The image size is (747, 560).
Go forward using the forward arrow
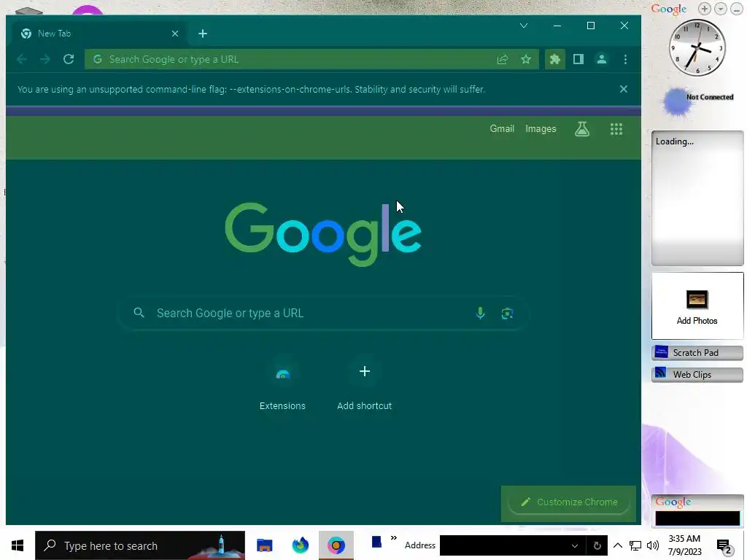pyautogui.click(x=45, y=59)
